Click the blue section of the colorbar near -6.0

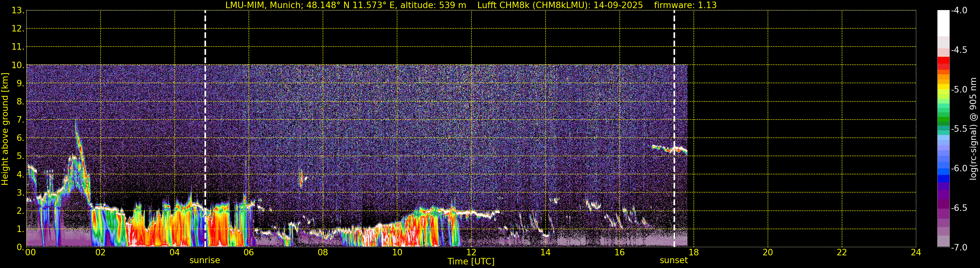click(x=944, y=172)
